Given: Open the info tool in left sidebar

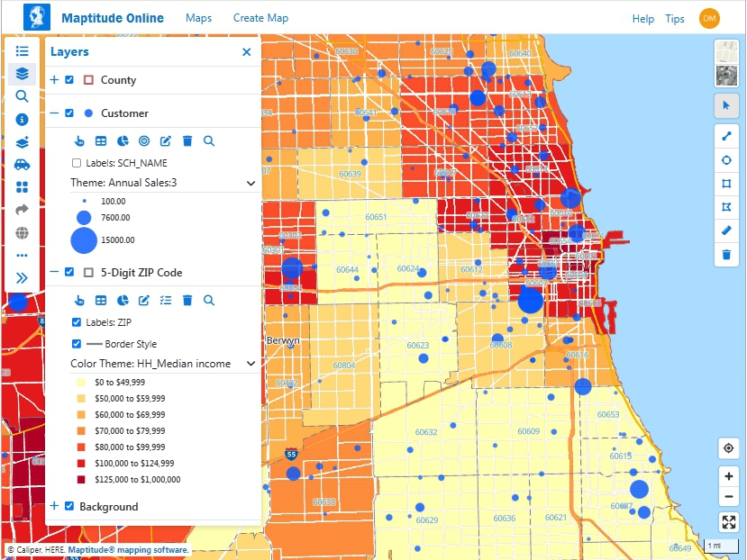Looking at the screenshot, I should pyautogui.click(x=22, y=119).
